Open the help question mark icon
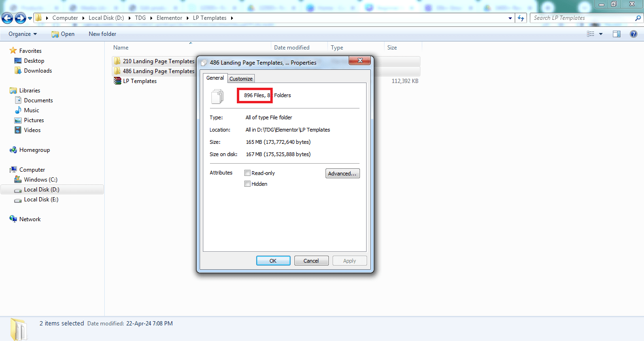This screenshot has width=644, height=341. pyautogui.click(x=635, y=34)
